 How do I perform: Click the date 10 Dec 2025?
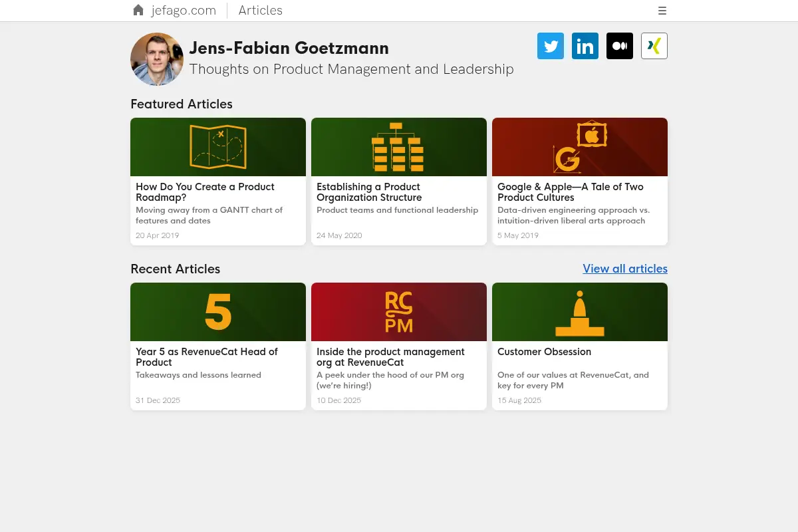pos(338,400)
